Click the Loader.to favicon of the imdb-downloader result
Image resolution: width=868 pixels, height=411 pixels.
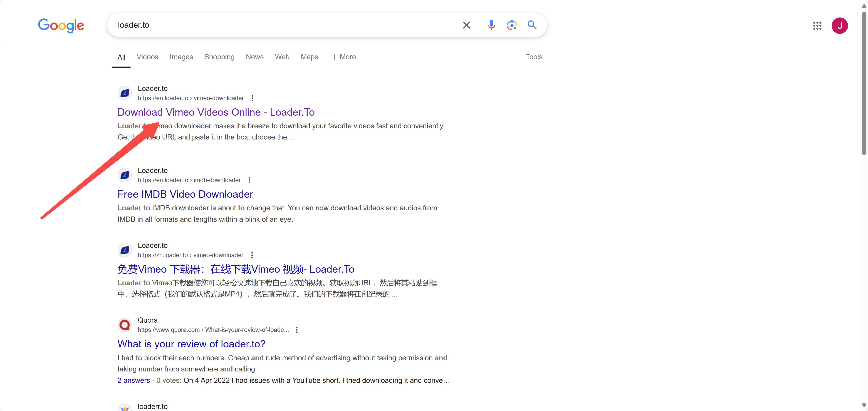(x=125, y=175)
